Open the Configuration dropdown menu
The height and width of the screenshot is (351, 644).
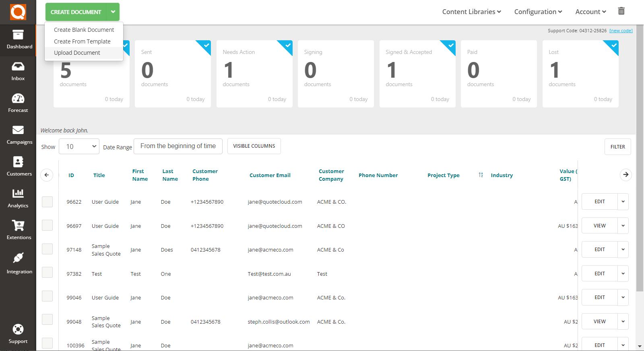pyautogui.click(x=538, y=12)
